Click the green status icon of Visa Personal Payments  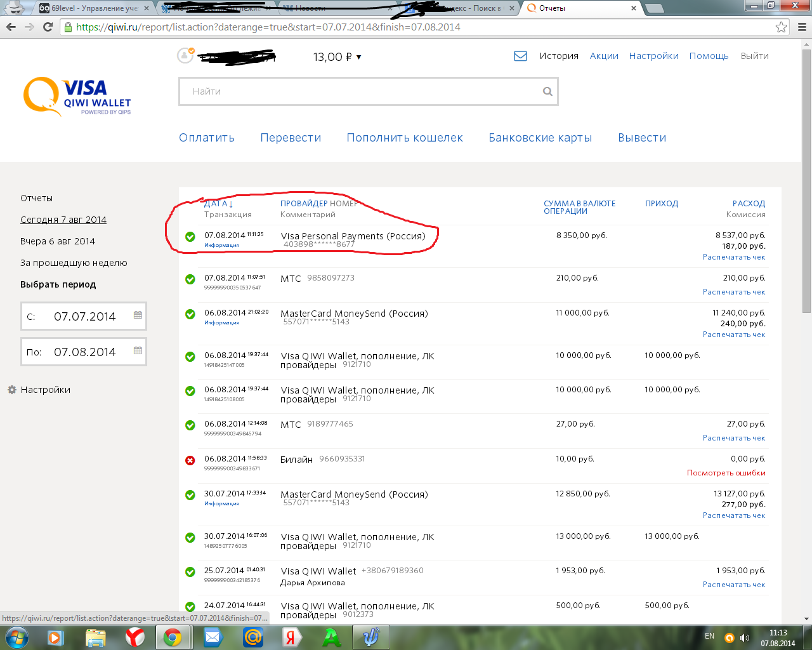pos(190,237)
